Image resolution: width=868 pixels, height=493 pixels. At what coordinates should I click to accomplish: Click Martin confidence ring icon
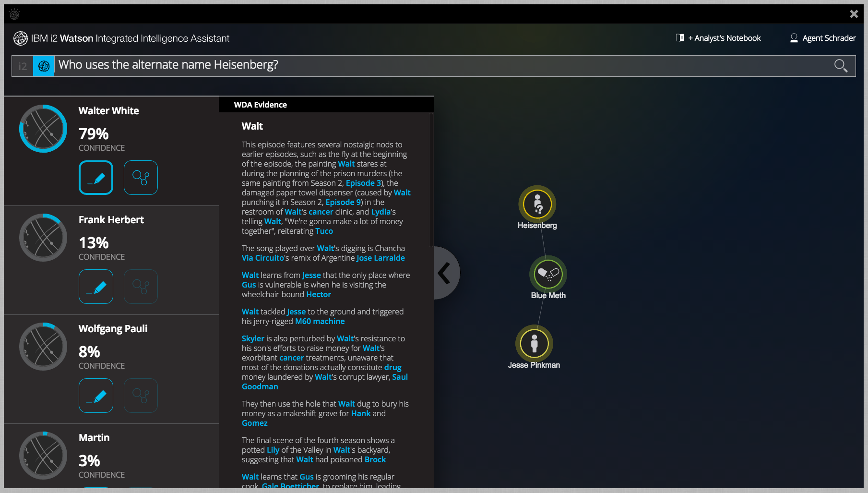pos(43,456)
